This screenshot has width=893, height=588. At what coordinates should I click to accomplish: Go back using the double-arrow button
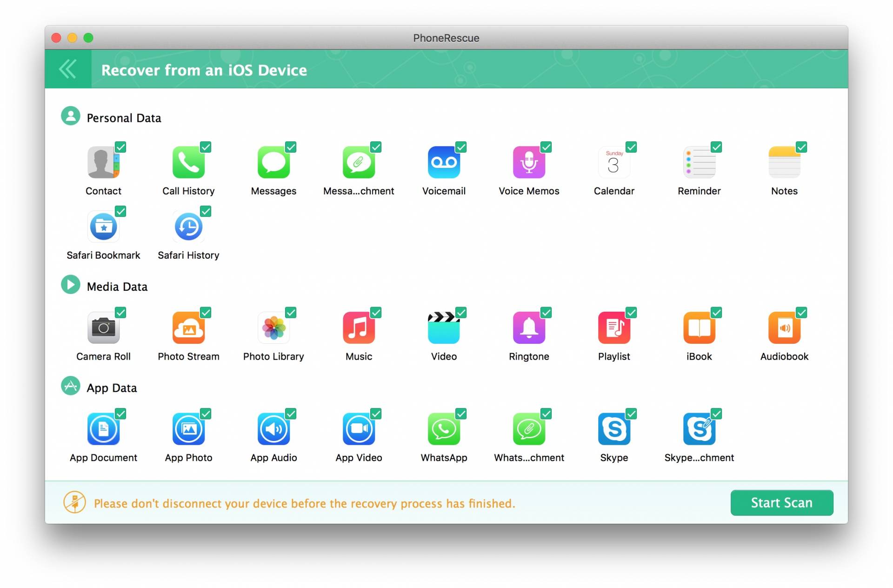[x=68, y=69]
